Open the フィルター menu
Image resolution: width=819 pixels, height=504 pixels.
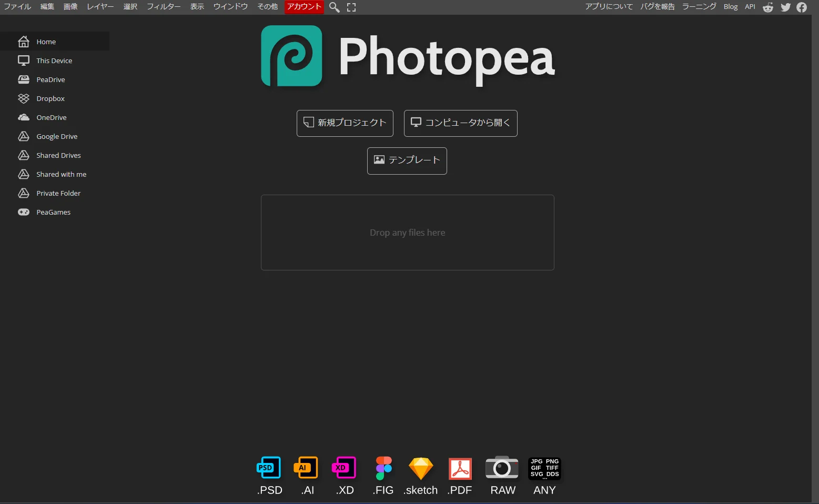click(164, 7)
